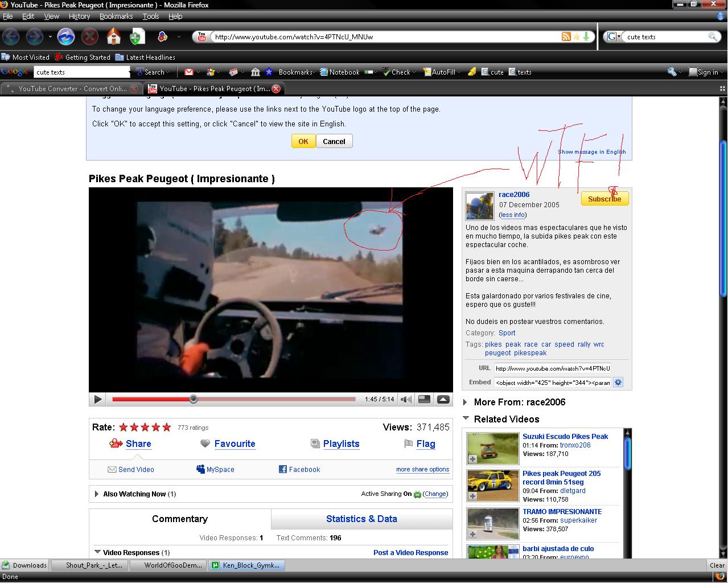Close the Pikes Peak Peugeot tab
Viewport: 728px width, 583px height.
276,89
